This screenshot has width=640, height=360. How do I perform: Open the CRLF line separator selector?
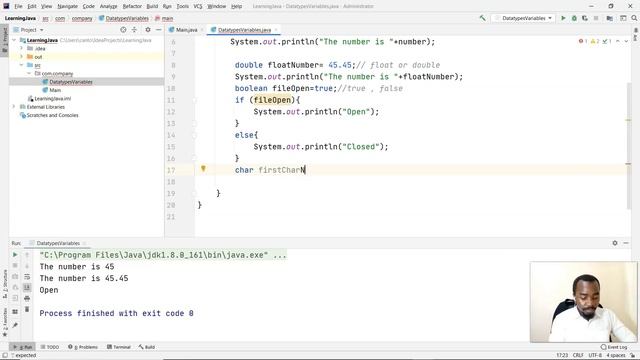pos(578,356)
